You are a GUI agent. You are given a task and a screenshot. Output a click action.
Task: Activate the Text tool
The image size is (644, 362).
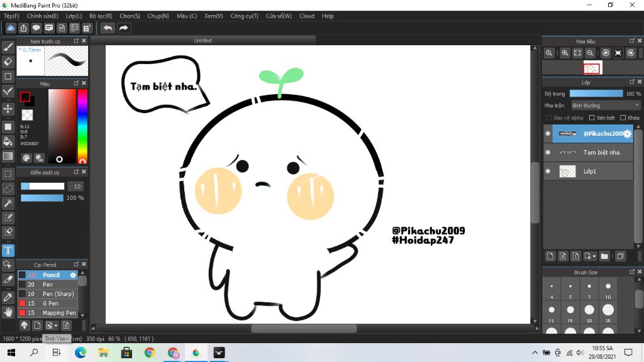tap(8, 250)
